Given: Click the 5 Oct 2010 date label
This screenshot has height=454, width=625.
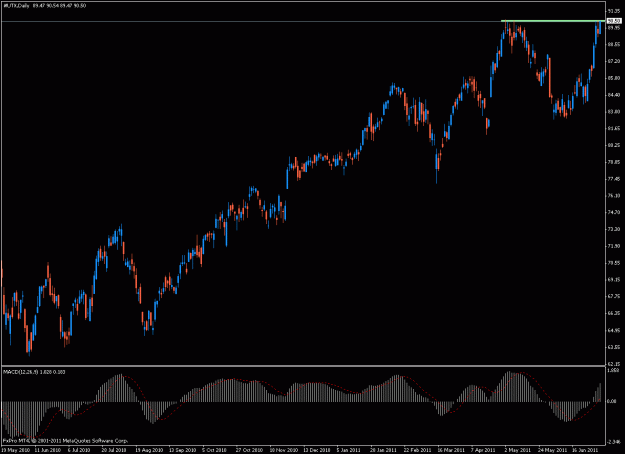Looking at the screenshot, I should [x=214, y=450].
